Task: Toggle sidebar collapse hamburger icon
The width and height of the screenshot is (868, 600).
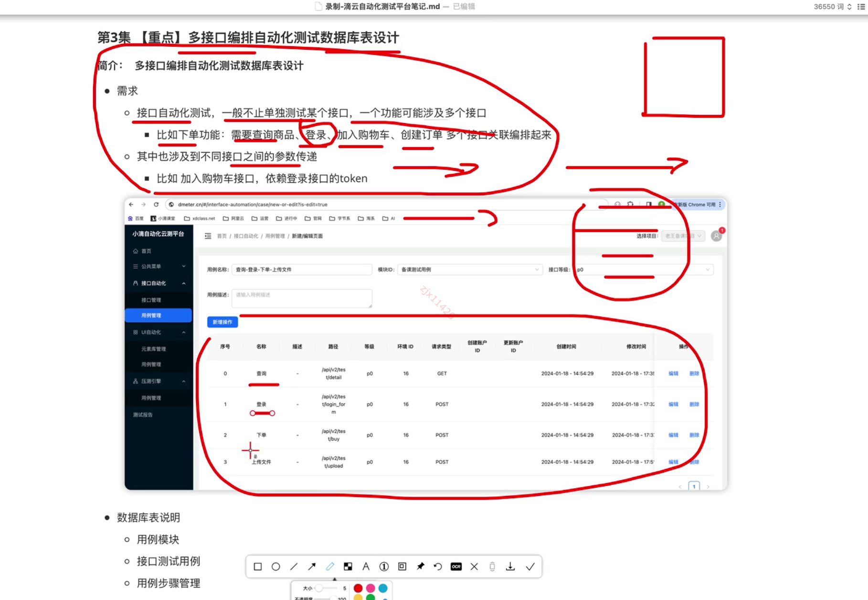Action: tap(208, 236)
